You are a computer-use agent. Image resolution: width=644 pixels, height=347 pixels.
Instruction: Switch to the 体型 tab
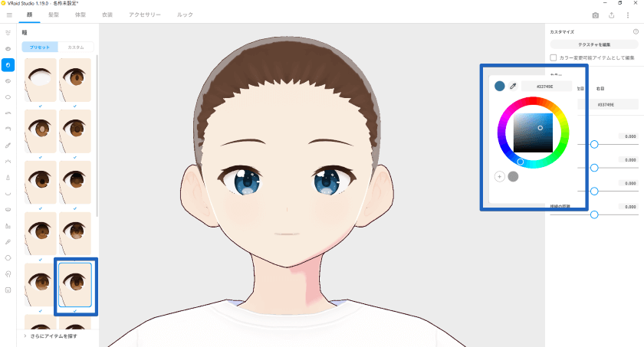click(x=80, y=15)
